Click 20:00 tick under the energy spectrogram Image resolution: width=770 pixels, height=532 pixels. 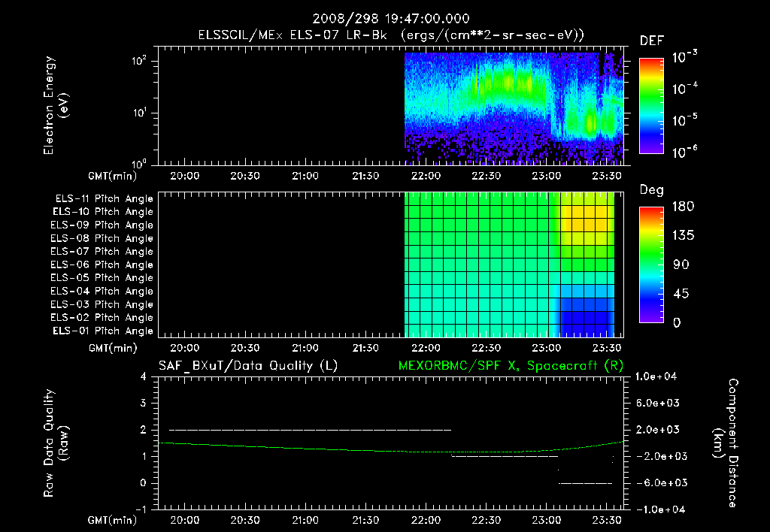185,176
